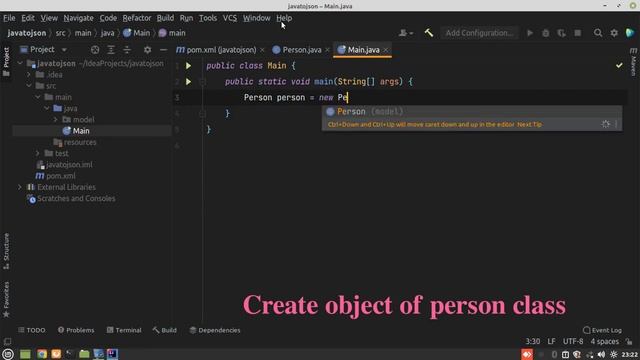Image resolution: width=640 pixels, height=360 pixels.
Task: Open Add Configuration dropdown
Action: coord(479,33)
